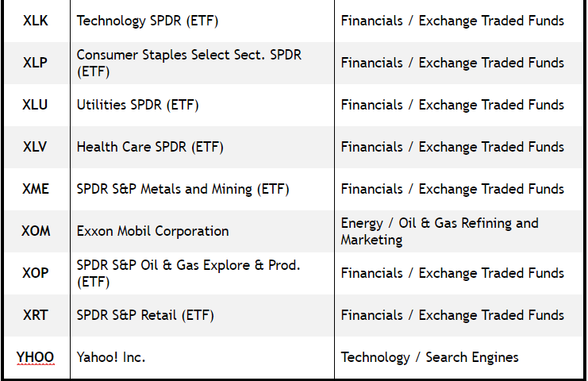Click Consumer Staples Select Sect. SPDR name
588x381 pixels.
(189, 63)
